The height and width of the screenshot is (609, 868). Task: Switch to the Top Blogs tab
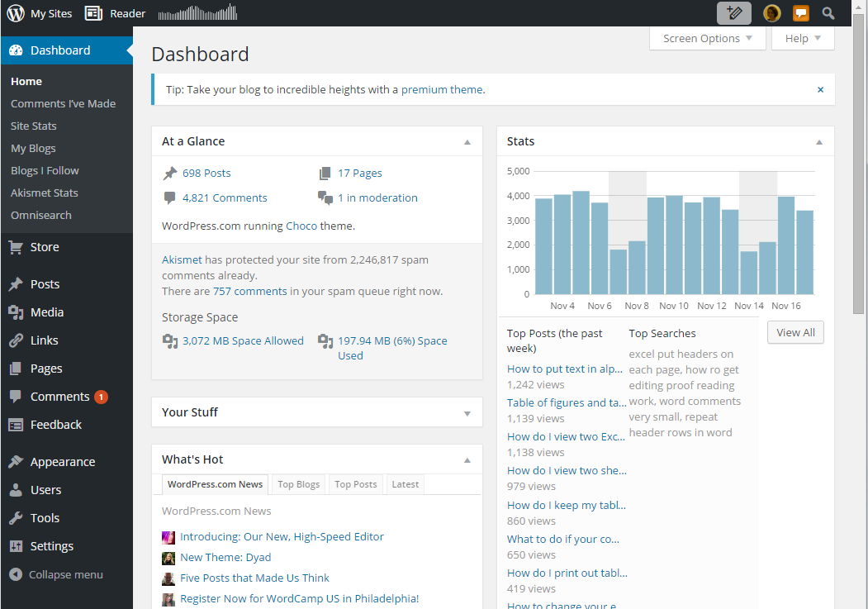pos(298,484)
